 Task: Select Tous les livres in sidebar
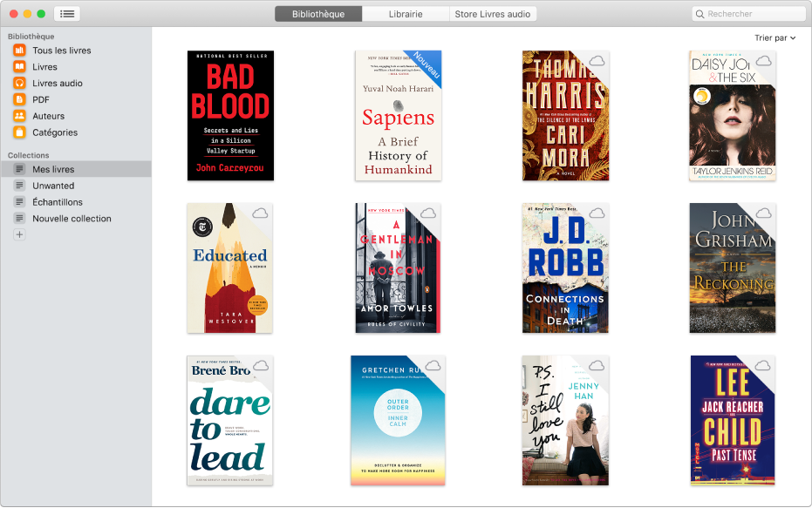[76, 51]
